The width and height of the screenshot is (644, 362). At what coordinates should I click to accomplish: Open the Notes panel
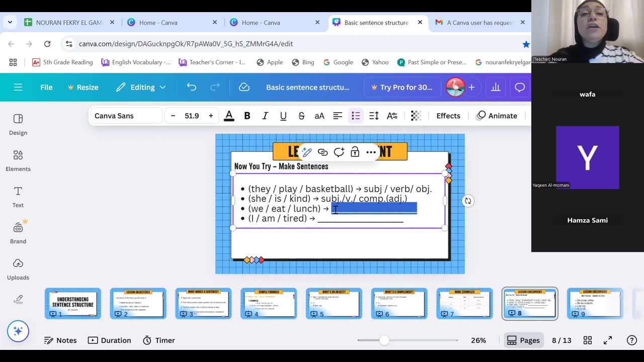pyautogui.click(x=60, y=340)
